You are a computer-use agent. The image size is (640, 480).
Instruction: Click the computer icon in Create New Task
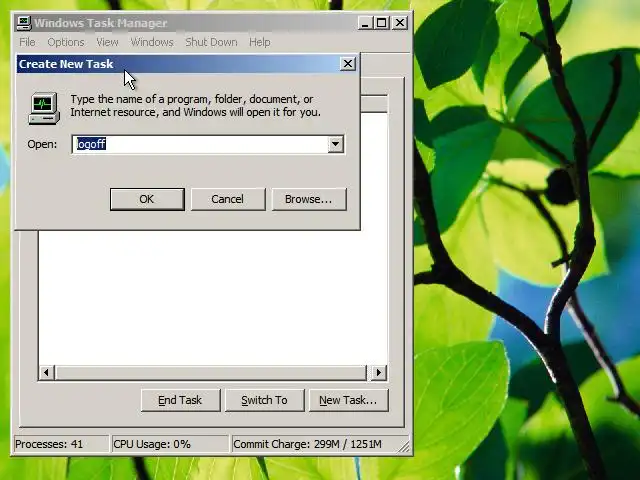44,108
